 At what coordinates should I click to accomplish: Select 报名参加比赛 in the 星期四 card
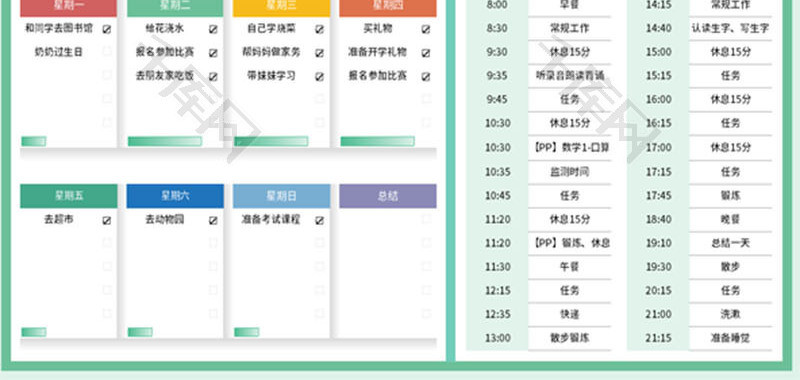pos(378,75)
